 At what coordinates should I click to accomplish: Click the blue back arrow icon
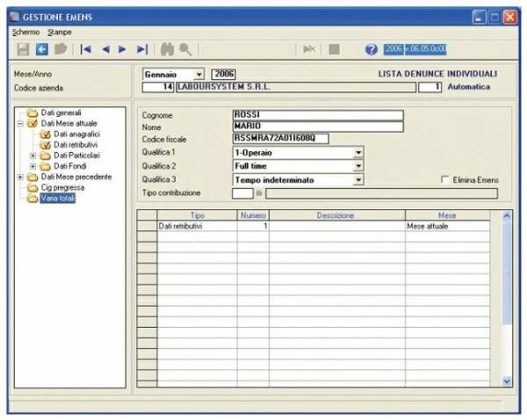[x=42, y=49]
